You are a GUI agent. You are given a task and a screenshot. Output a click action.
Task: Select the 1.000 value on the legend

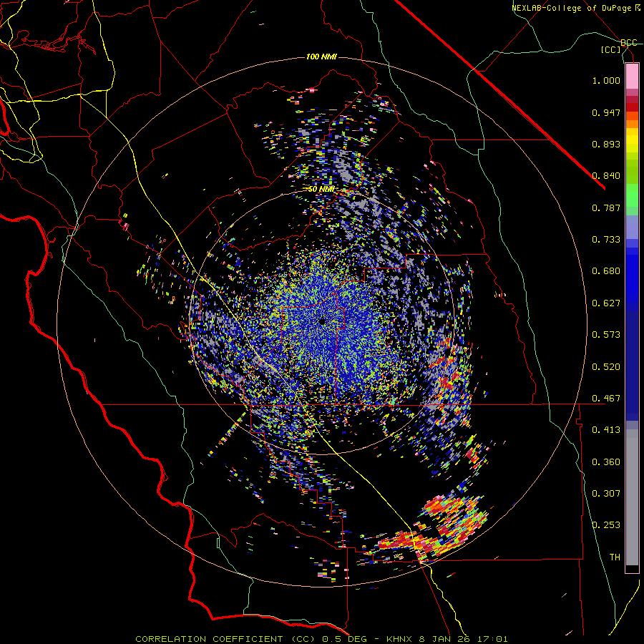pos(606,80)
